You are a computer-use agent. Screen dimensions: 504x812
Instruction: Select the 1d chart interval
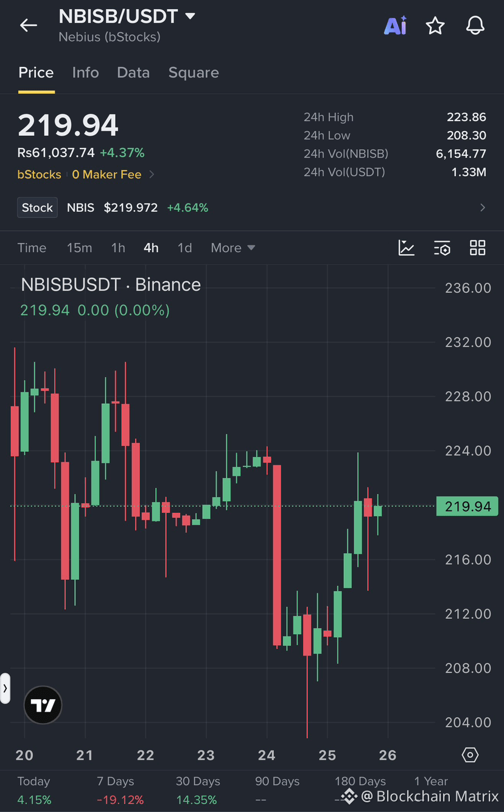pos(184,248)
